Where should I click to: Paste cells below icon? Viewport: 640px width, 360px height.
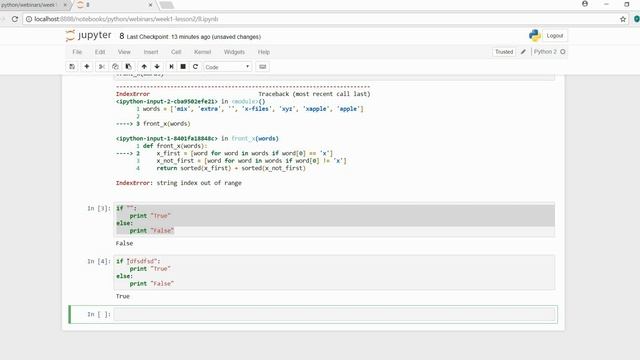(x=129, y=67)
